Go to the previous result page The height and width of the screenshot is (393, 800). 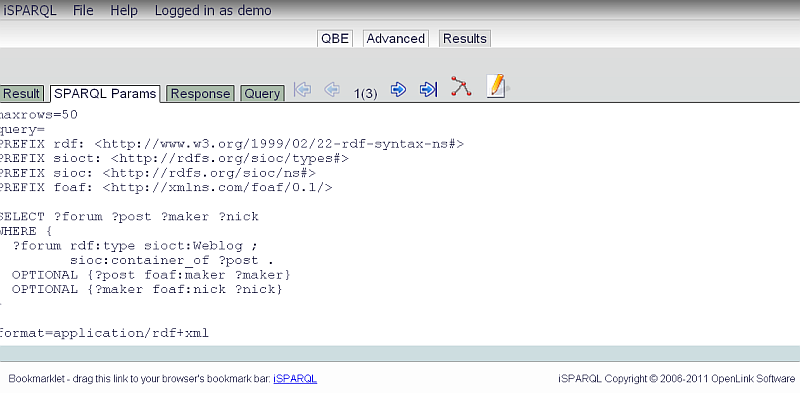point(332,90)
